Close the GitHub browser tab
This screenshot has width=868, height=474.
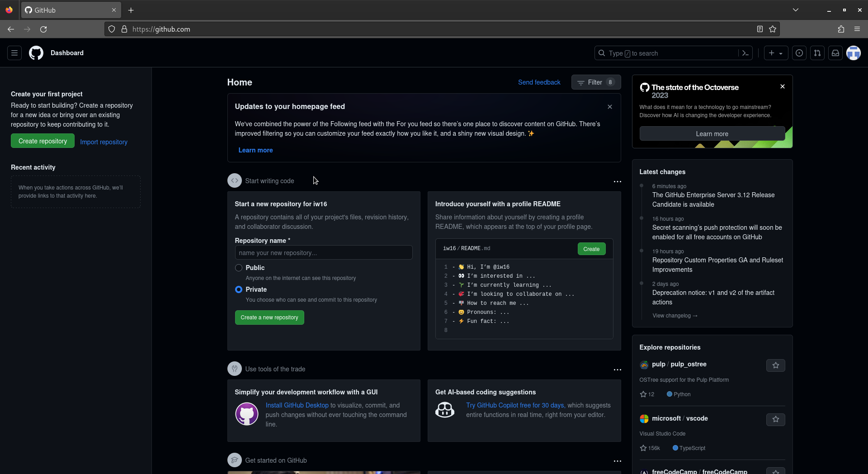tap(114, 10)
